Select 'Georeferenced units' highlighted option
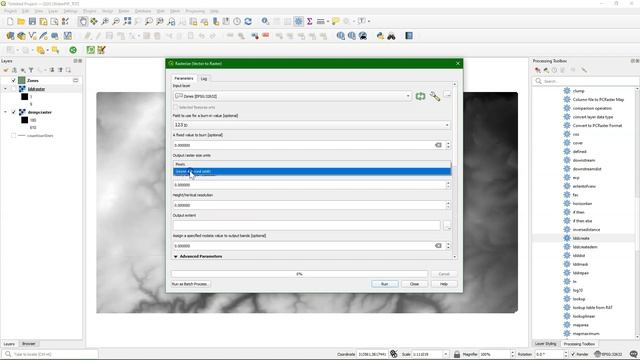 pos(312,171)
